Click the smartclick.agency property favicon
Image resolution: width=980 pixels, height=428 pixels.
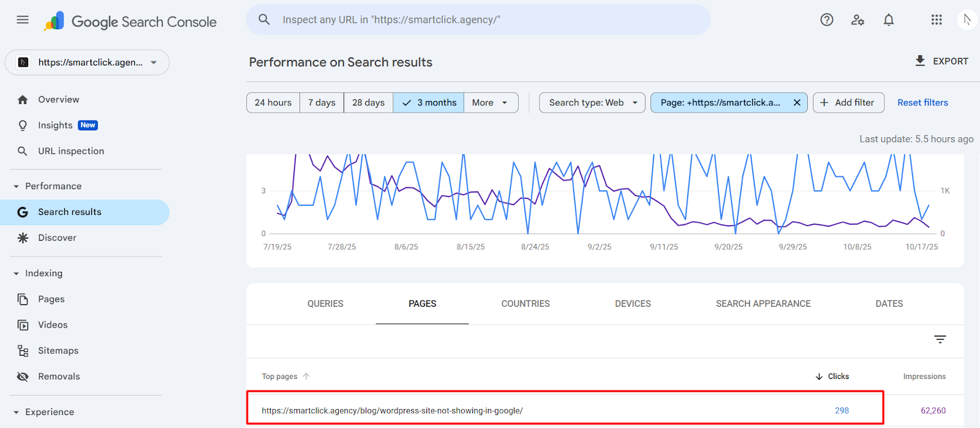tap(23, 62)
